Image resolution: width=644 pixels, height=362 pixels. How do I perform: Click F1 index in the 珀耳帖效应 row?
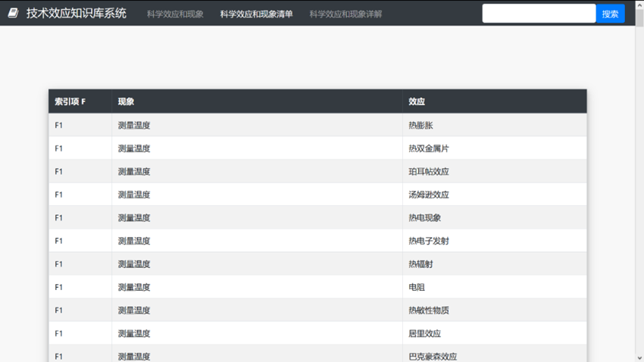(59, 171)
